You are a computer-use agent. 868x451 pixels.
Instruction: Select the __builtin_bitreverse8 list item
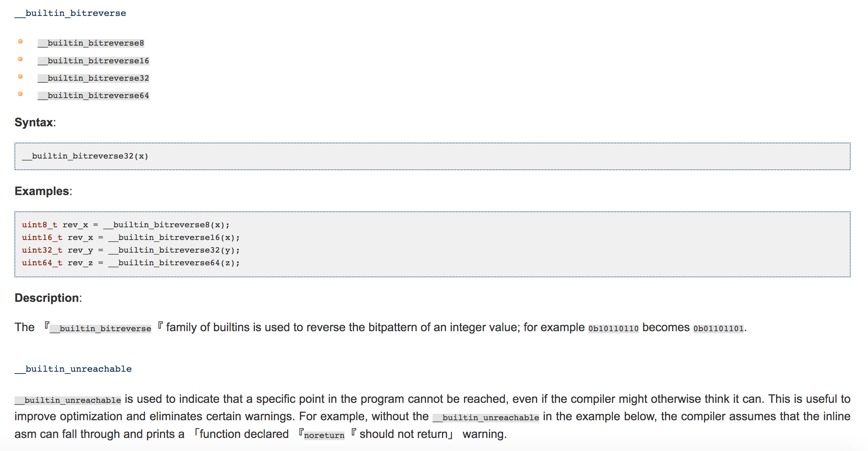pos(91,43)
